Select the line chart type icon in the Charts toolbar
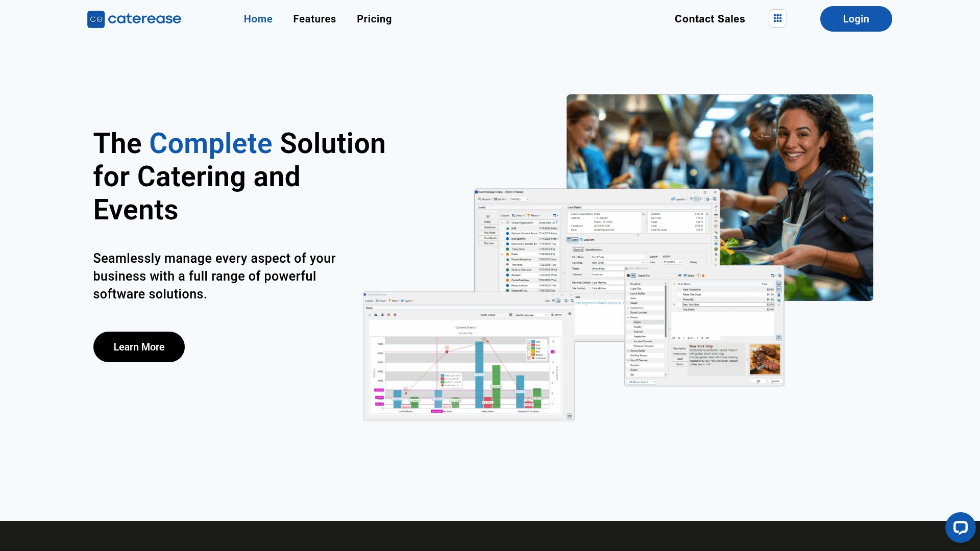This screenshot has height=551, width=980. 370,315
